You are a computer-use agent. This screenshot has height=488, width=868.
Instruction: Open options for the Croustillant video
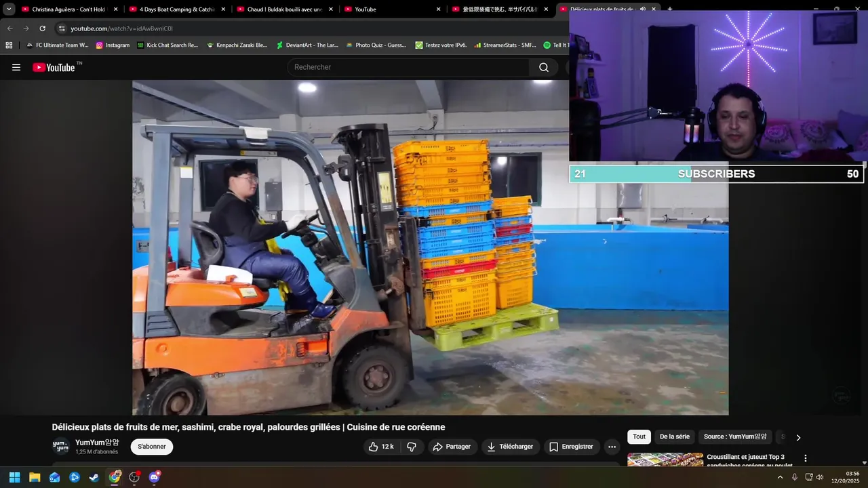tap(806, 459)
